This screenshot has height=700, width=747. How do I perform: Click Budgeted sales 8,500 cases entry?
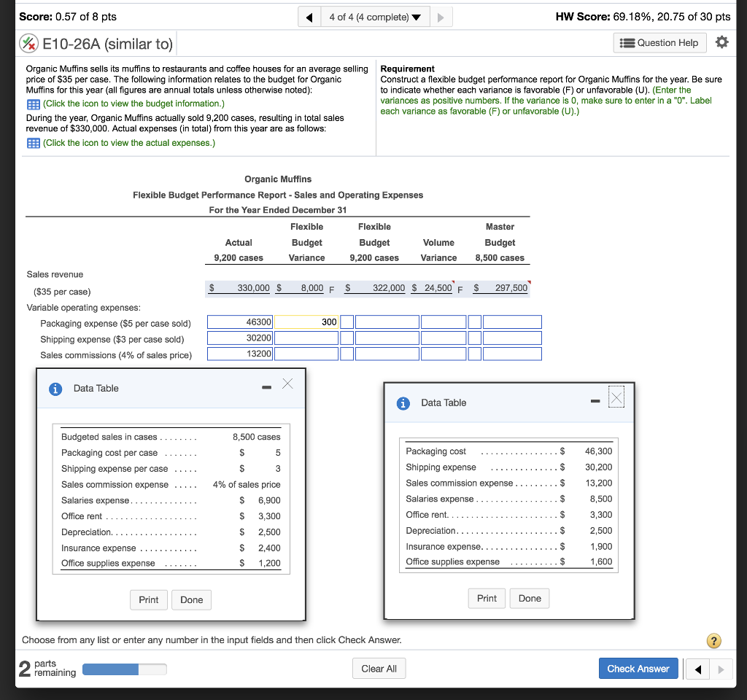(x=256, y=437)
